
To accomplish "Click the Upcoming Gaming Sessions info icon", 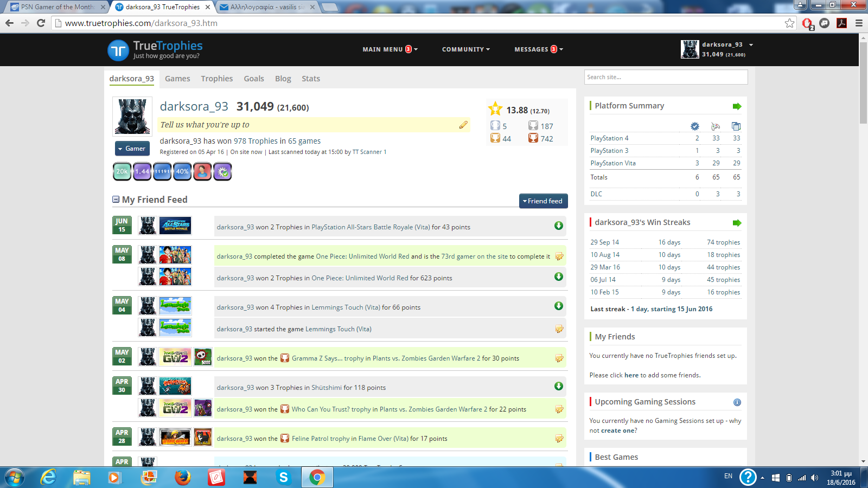I will pyautogui.click(x=737, y=402).
